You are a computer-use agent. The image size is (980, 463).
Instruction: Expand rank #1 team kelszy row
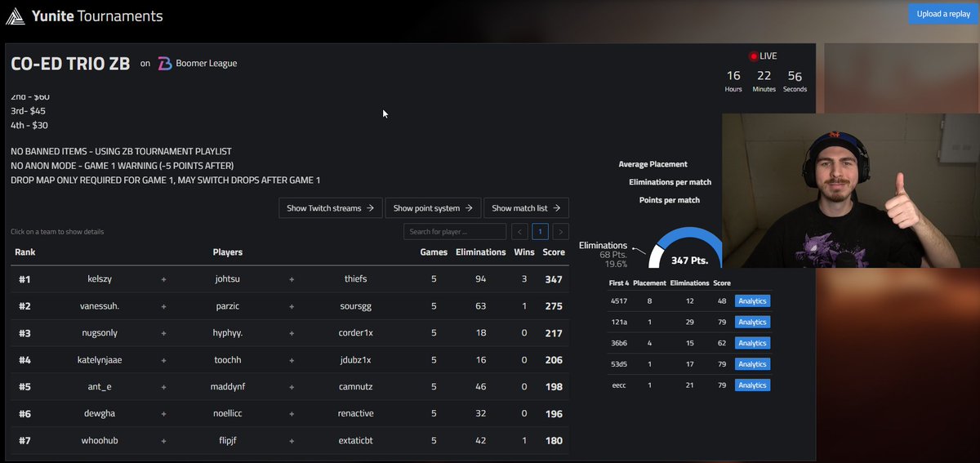pyautogui.click(x=290, y=278)
